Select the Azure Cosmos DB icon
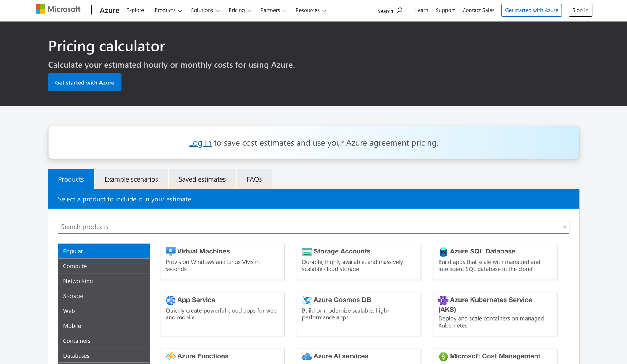This screenshot has height=364, width=627. tap(306, 300)
